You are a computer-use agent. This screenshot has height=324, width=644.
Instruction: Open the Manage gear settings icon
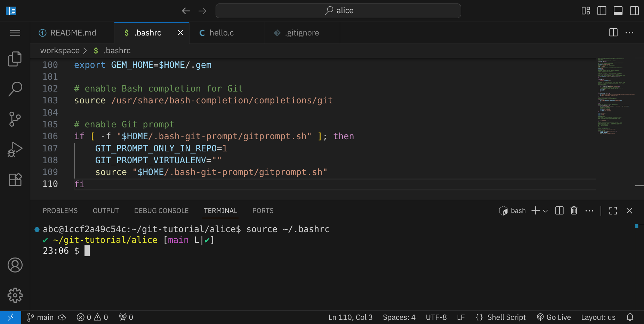pos(15,295)
